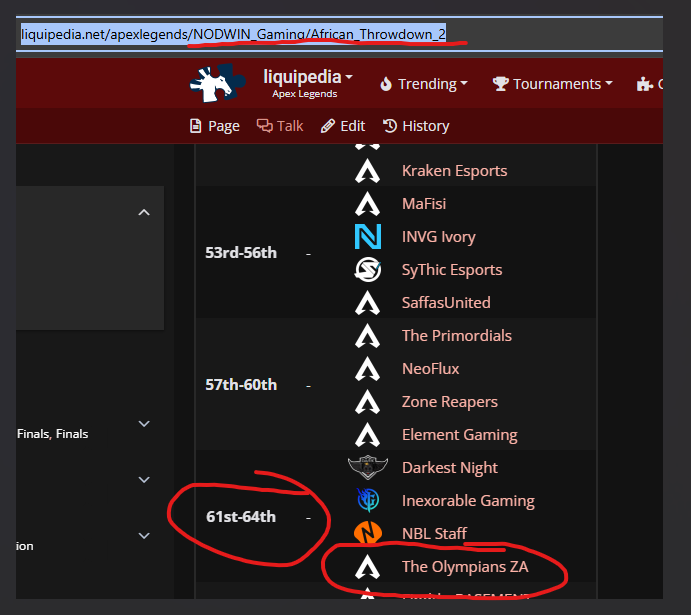Click the Apex icon next to MaFisi

368,204
